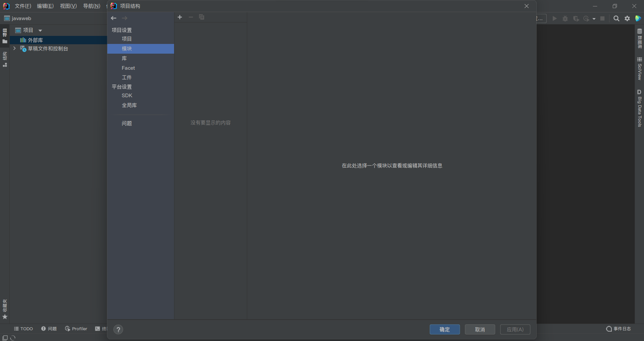Open the 事件日志 event log
Viewport: 644px width, 341px height.
click(619, 329)
